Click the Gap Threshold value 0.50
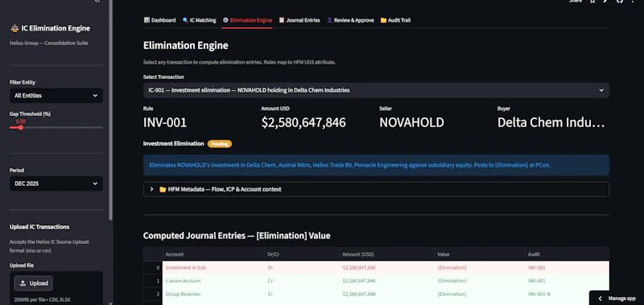This screenshot has width=644, height=305. coord(21,122)
